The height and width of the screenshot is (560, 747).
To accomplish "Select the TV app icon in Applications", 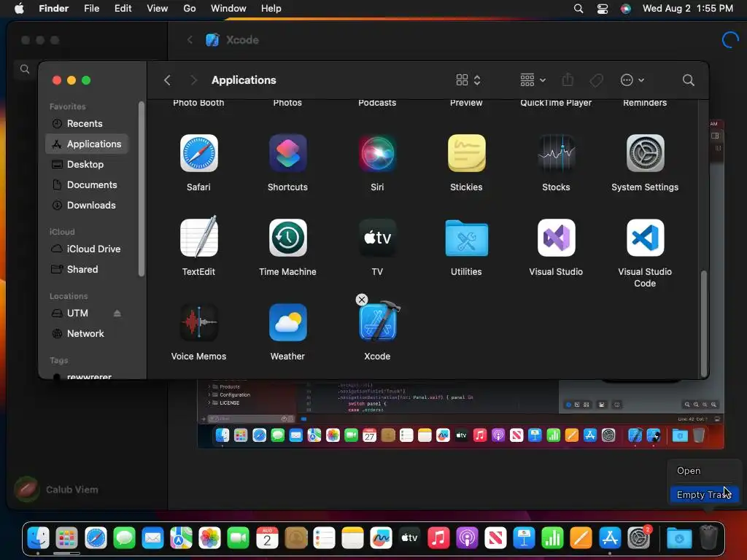I will [x=377, y=238].
